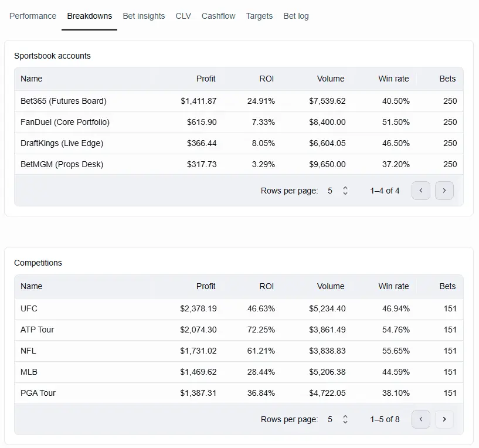Sort Competitions by Win rate column header
This screenshot has width=479, height=448.
point(393,286)
